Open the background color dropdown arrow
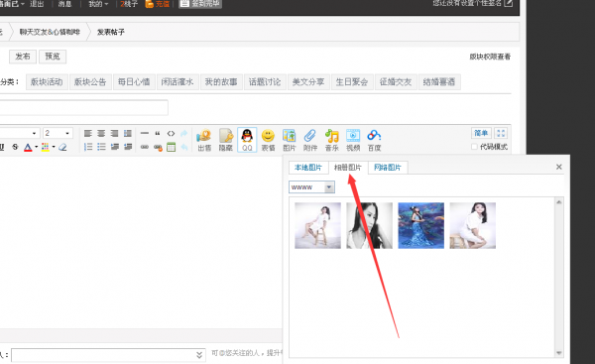Viewport: 595px width, 364px height. [54, 147]
